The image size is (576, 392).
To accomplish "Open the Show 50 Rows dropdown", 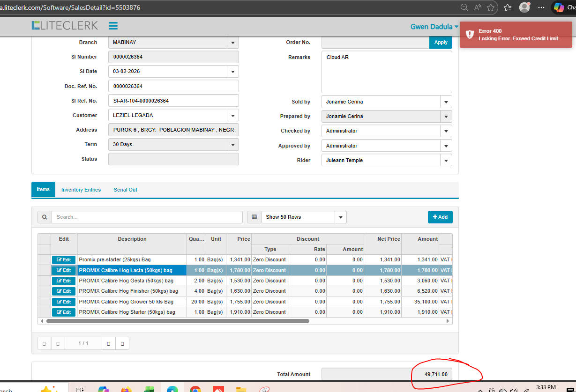I will tap(341, 217).
